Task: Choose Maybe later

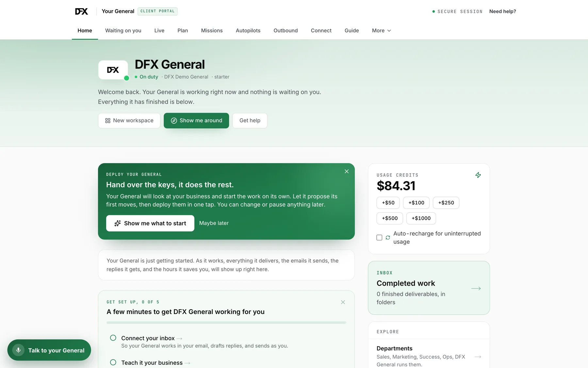Action: click(214, 223)
